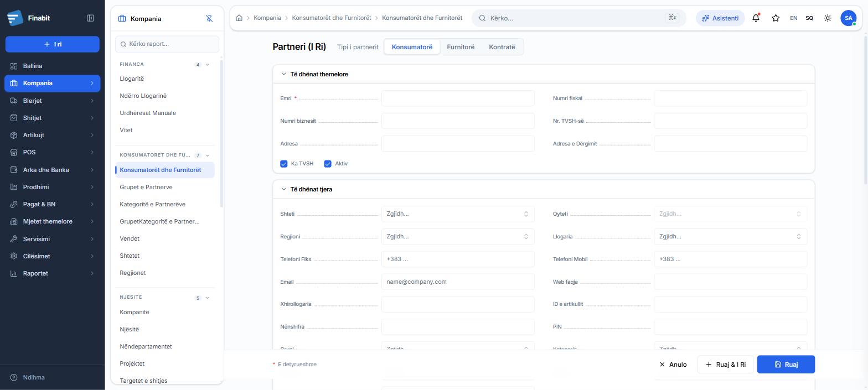Collapse Konsumatoret dhe Furnitoret group

coord(208,155)
